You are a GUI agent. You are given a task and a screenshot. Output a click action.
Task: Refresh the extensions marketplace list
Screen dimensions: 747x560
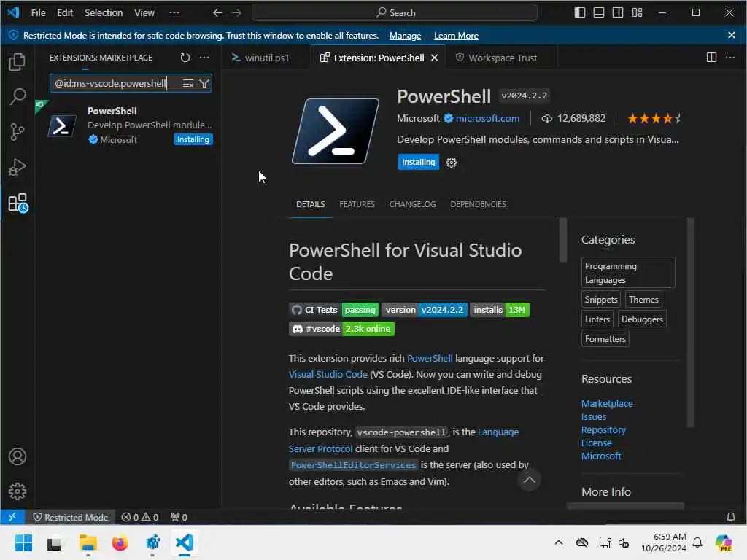point(185,58)
